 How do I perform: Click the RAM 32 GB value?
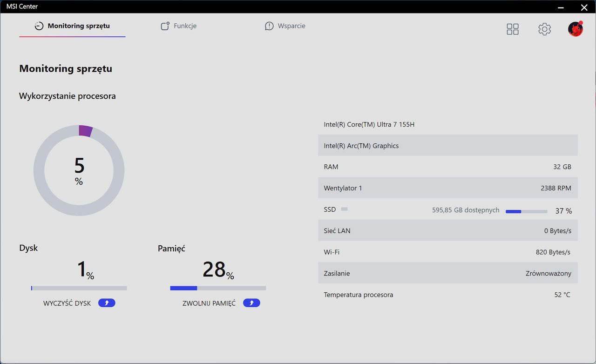pos(562,167)
